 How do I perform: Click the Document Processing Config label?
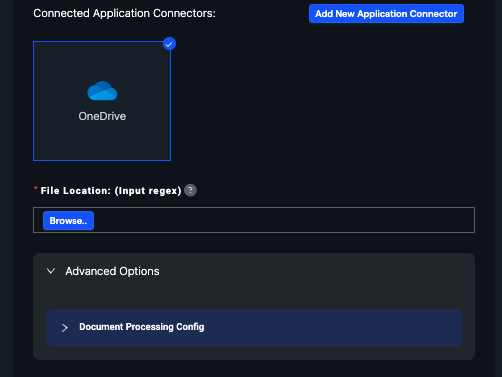pyautogui.click(x=142, y=327)
